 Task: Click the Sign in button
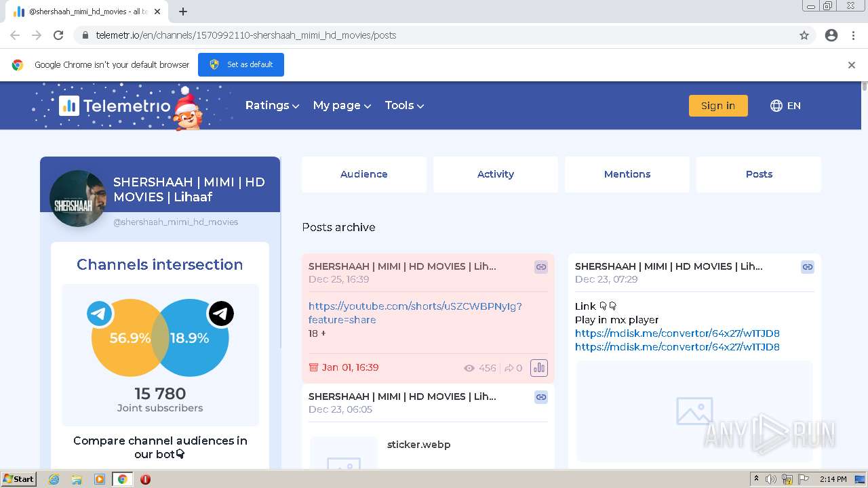pyautogui.click(x=718, y=106)
